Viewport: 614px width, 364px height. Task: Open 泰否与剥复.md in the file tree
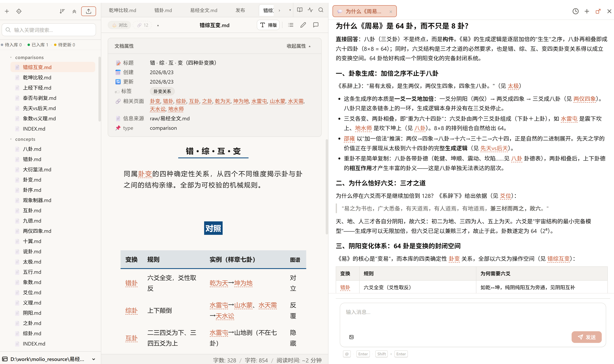[40, 98]
